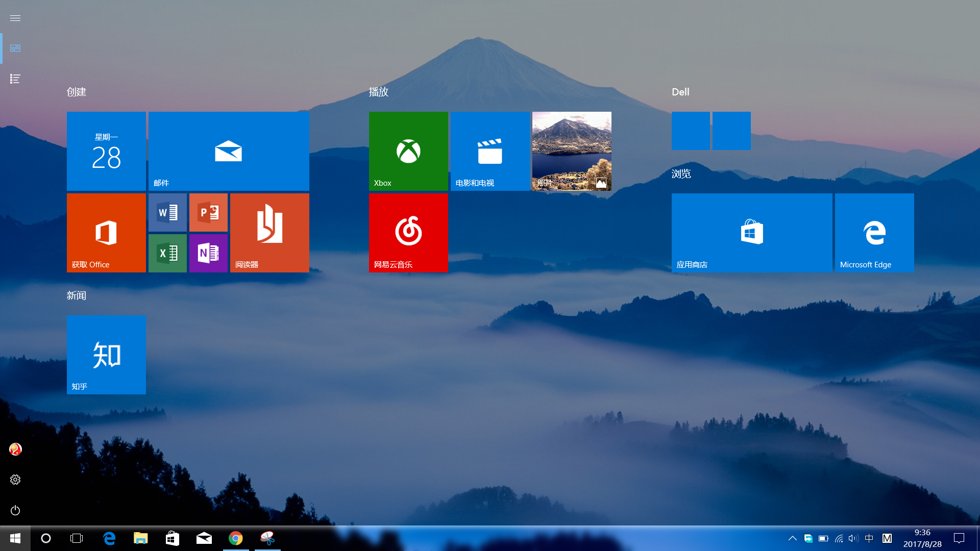Open the Photos tile thumbnail

[572, 151]
